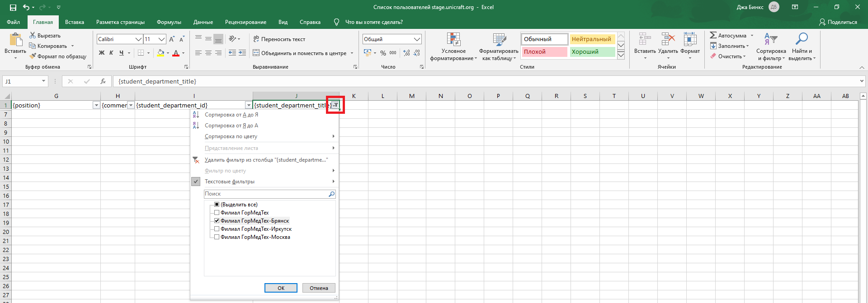Click the AutoSum sigma icon
868x303 pixels.
(x=713, y=36)
